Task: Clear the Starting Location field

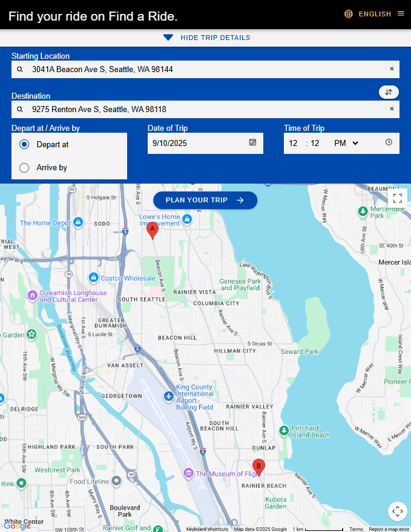Action: point(392,69)
